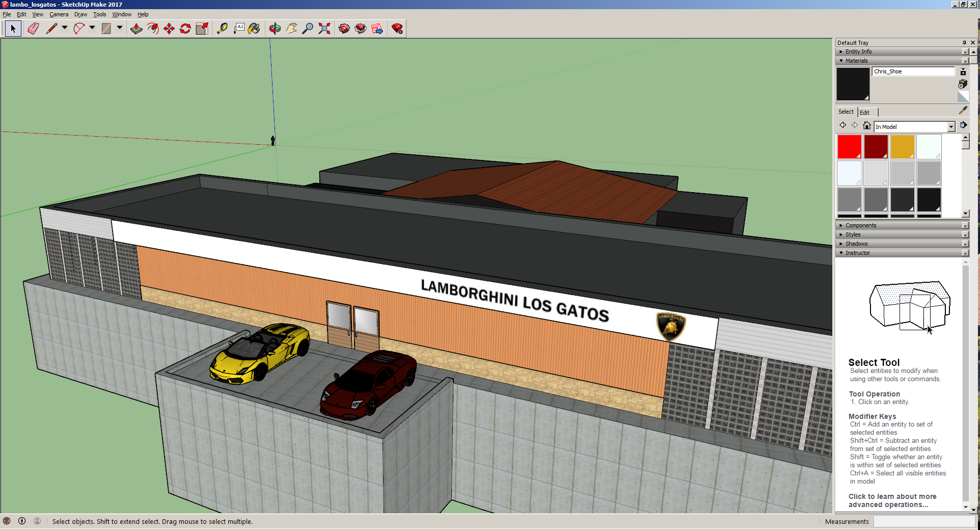Screen dimensions: 980x530
Task: Open the Window menu
Action: point(122,14)
